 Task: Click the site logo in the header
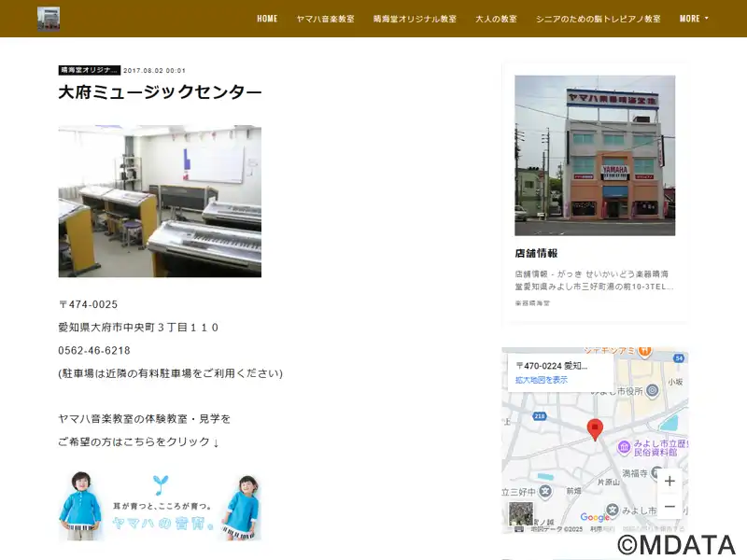pos(49,19)
